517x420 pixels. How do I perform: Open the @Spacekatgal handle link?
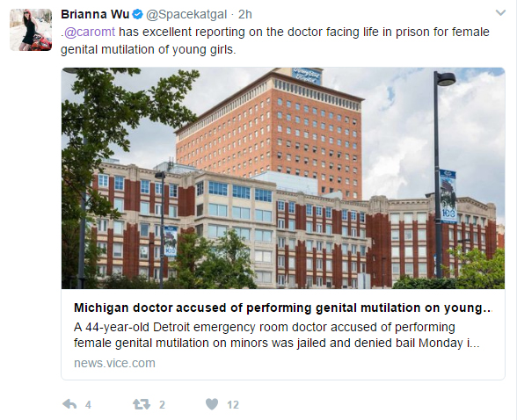(x=186, y=14)
